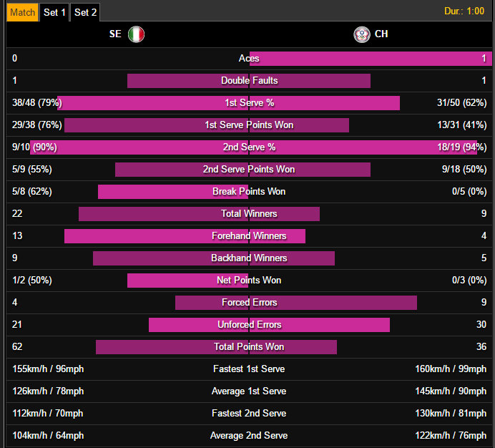Select the Match tab

22,12
